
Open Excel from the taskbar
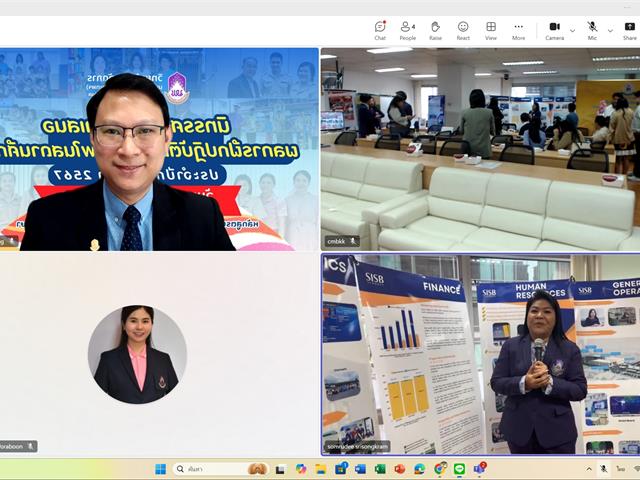point(380,469)
